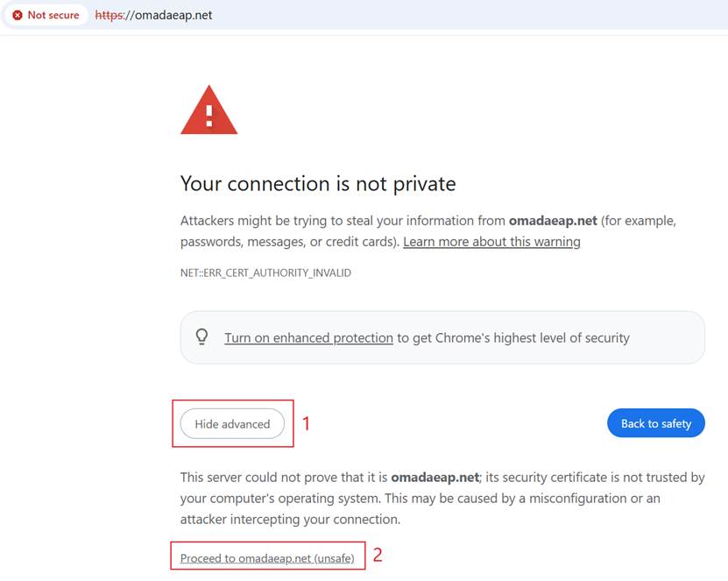Click the lightbulb icon in the protection banner
The image size is (728, 581).
(x=201, y=337)
